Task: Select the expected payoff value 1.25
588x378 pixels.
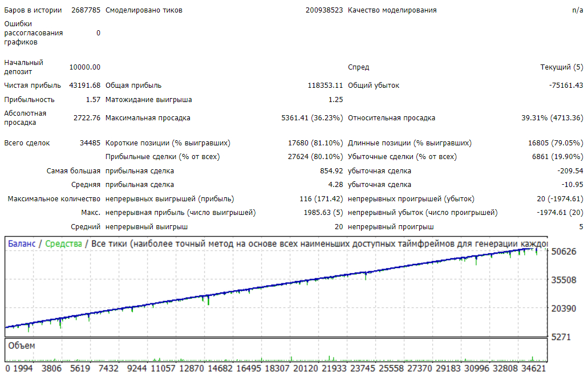Action: [335, 100]
